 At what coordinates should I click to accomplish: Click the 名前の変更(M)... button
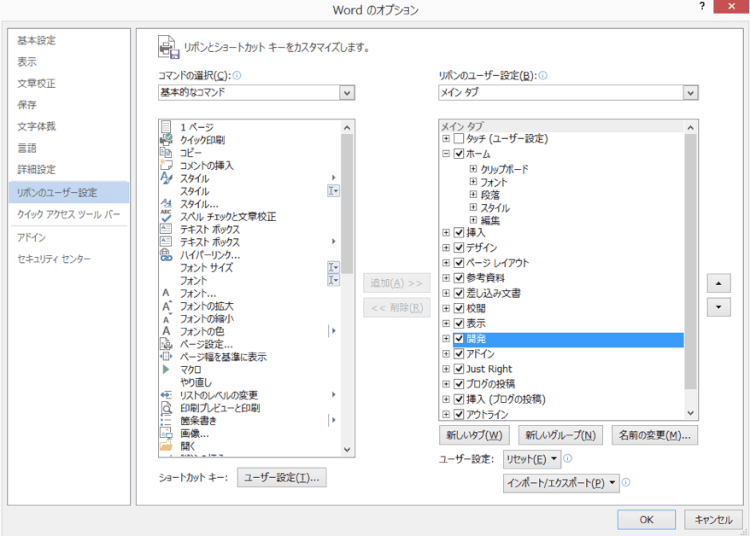654,435
